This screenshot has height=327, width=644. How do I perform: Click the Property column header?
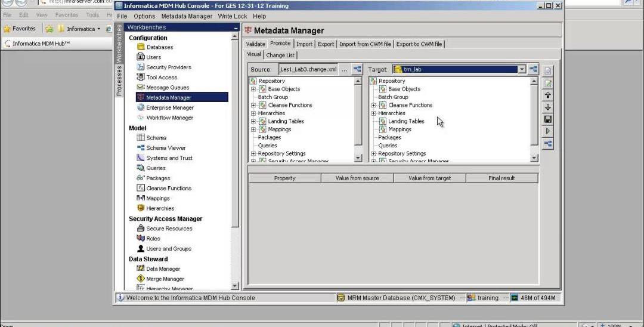click(x=284, y=178)
